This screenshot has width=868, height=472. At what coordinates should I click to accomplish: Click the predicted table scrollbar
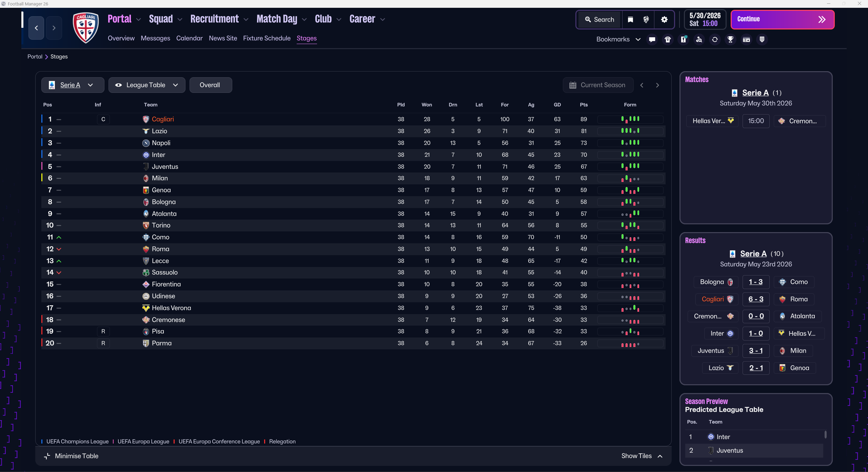click(x=825, y=434)
